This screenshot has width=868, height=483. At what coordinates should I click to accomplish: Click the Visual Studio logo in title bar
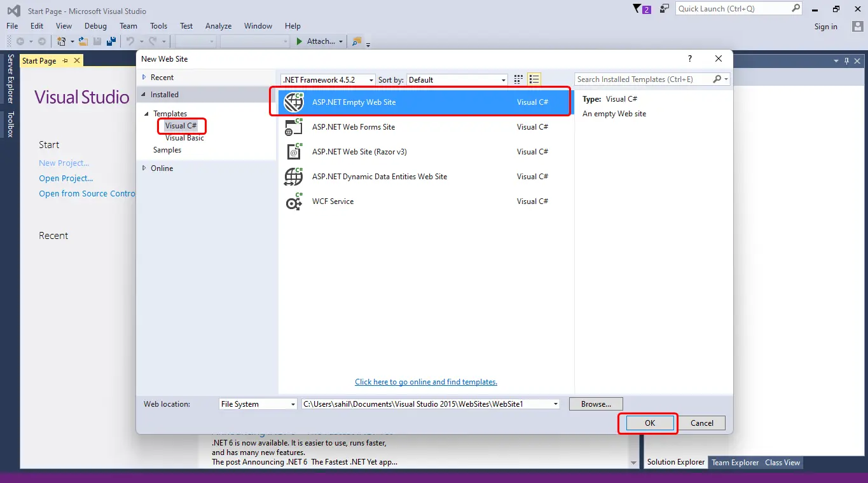[x=13, y=10]
